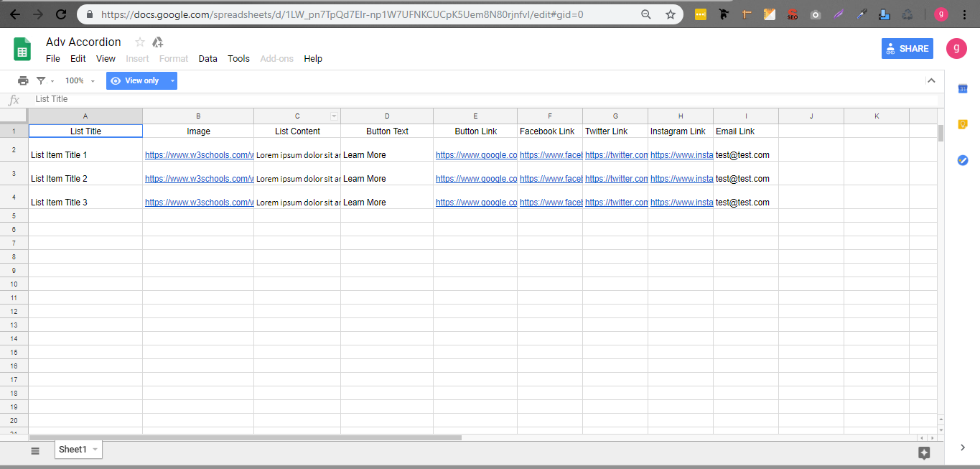Click the print icon in toolbar
980x469 pixels.
tap(23, 80)
